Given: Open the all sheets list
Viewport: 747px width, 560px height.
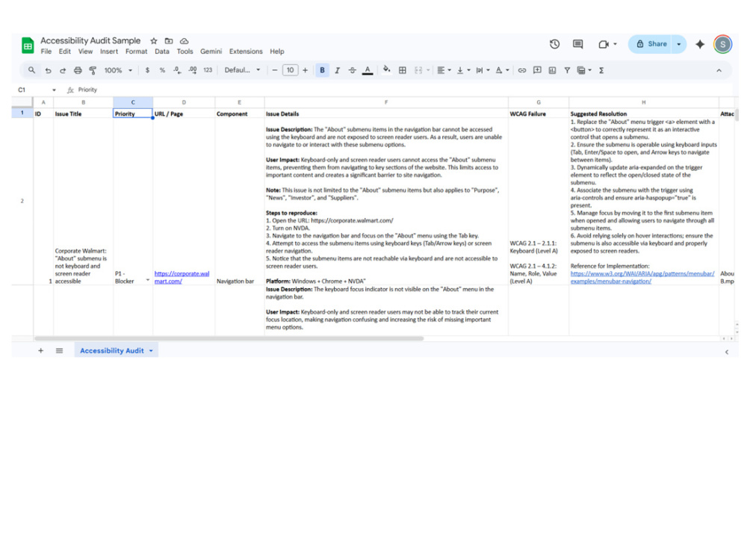Looking at the screenshot, I should tap(60, 350).
